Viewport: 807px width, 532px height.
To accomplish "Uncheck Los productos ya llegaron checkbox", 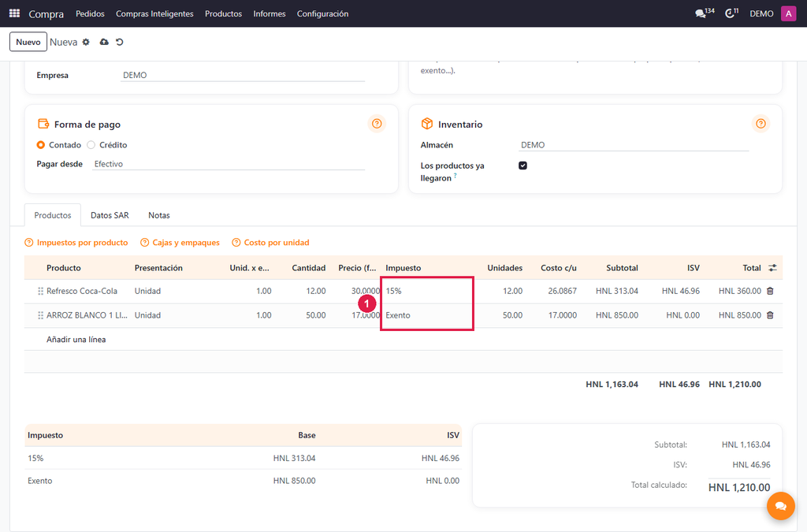I will click(x=523, y=166).
